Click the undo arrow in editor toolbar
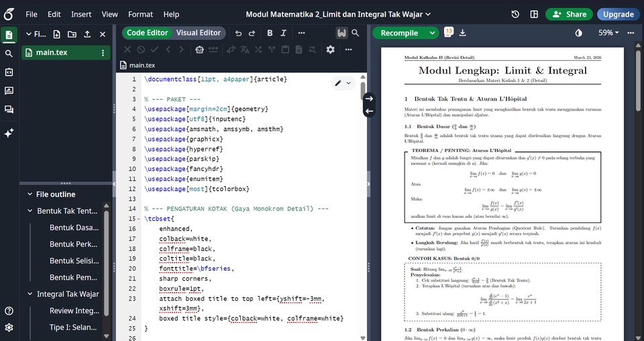The height and width of the screenshot is (341, 644). (x=238, y=33)
